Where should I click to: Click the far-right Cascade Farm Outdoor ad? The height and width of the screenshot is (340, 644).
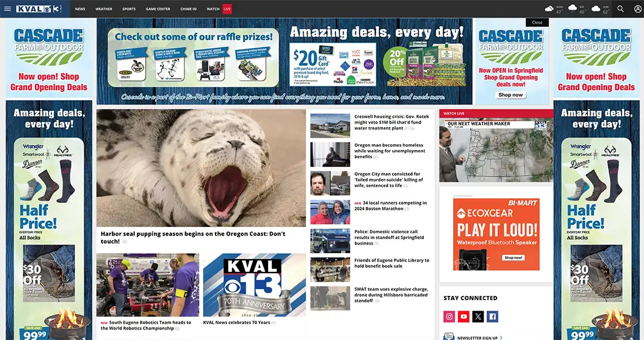pos(597,57)
